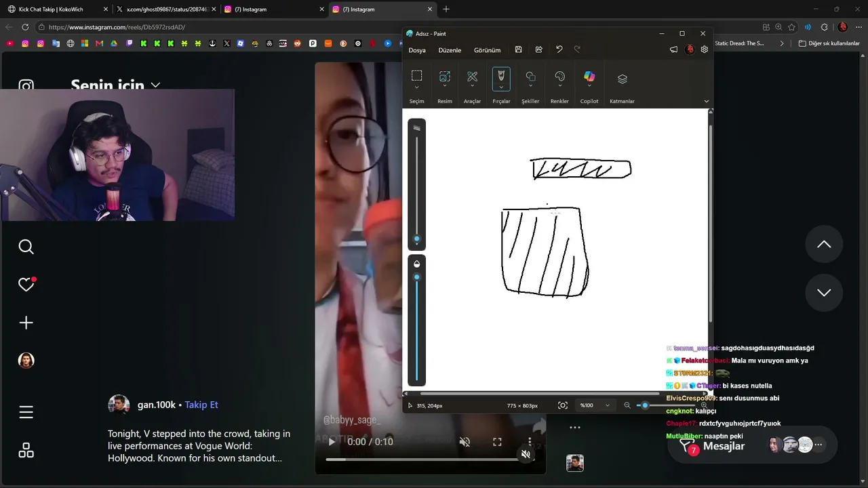The height and width of the screenshot is (488, 868).
Task: Expand the Copilot options arrow
Action: (x=589, y=87)
